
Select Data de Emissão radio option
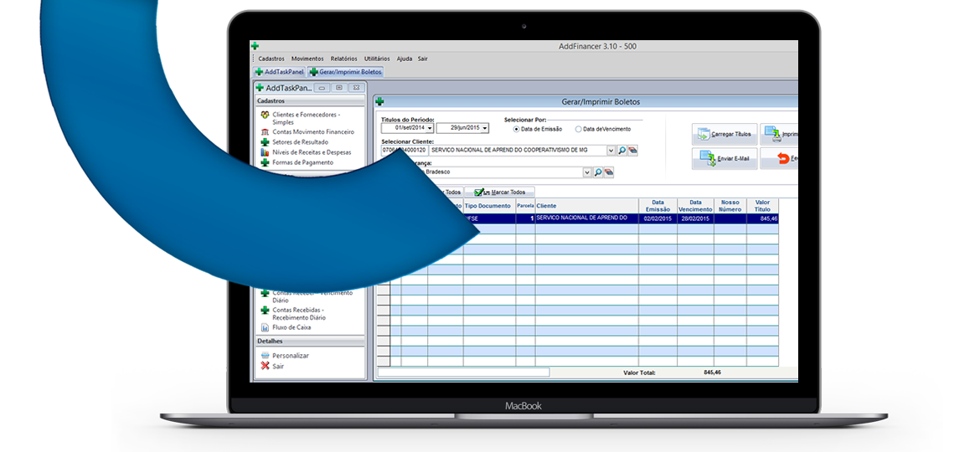pos(516,129)
